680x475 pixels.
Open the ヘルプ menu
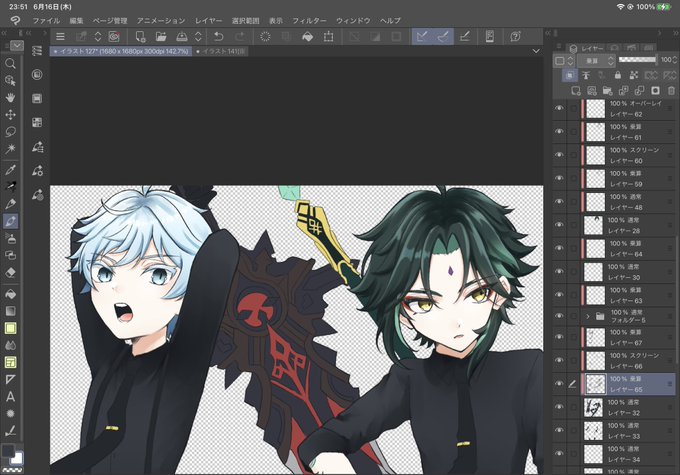tap(390, 20)
